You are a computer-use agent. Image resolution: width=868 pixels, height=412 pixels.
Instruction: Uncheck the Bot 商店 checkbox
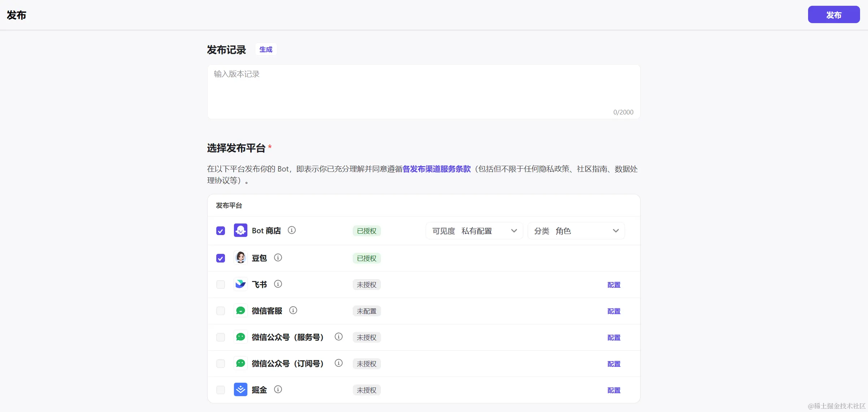(x=221, y=231)
